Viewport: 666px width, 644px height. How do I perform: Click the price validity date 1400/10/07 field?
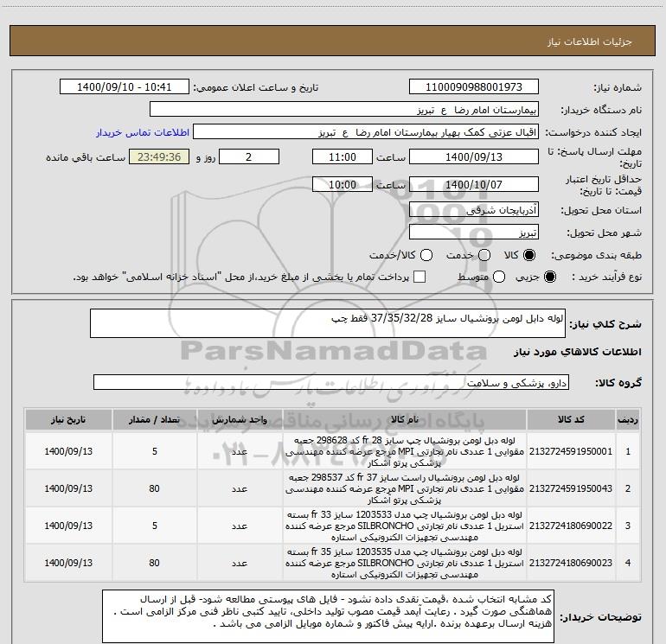click(474, 184)
